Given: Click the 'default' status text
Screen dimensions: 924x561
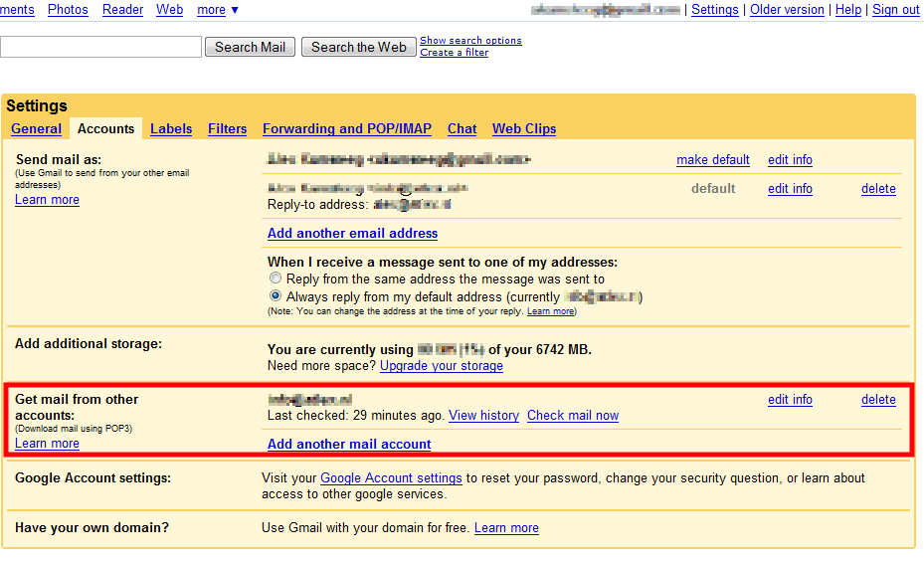Looking at the screenshot, I should pos(713,189).
